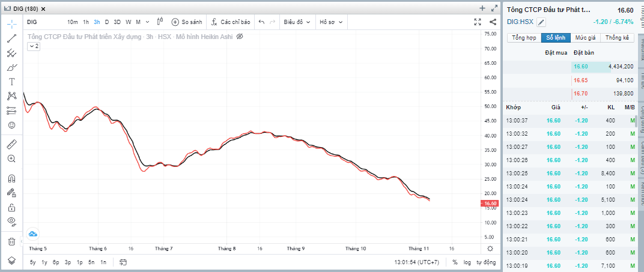This screenshot has width=644, height=272.
Task: Open chart settings gear icon
Action: click(490, 249)
